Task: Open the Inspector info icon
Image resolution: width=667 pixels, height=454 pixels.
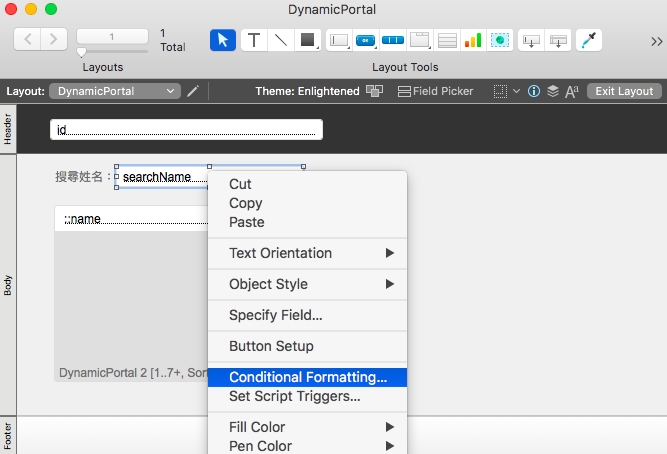Action: pos(534,91)
